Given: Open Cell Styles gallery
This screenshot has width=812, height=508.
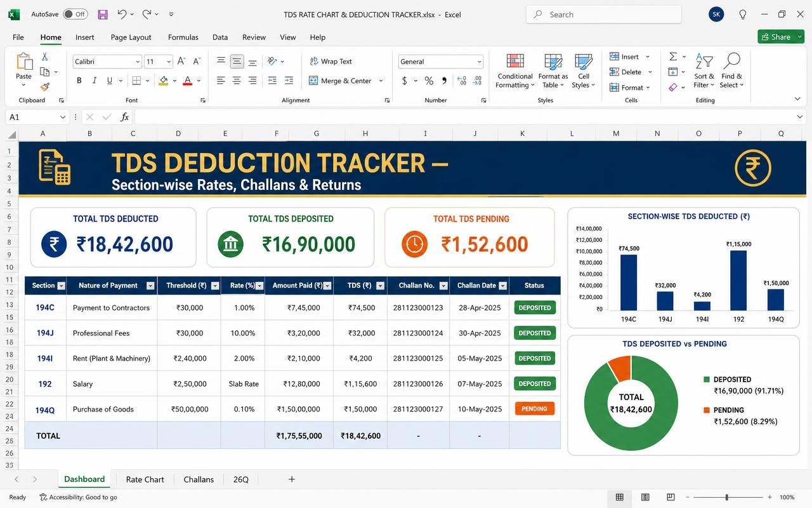Looking at the screenshot, I should 583,71.
